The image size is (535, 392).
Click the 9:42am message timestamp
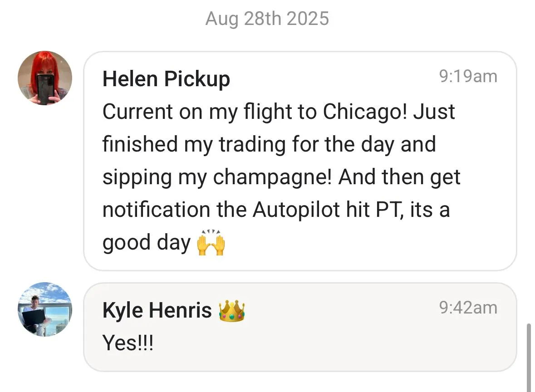click(x=468, y=308)
